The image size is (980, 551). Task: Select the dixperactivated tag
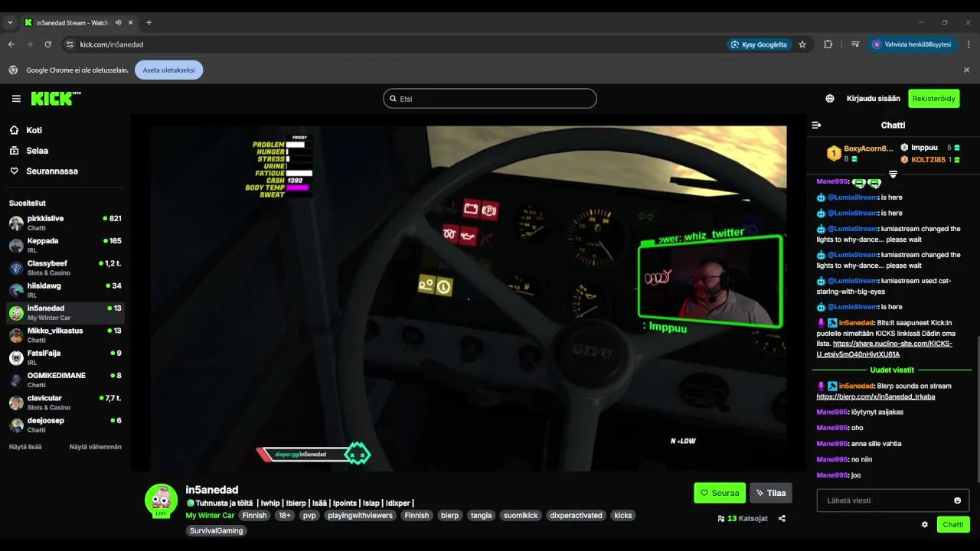(576, 516)
